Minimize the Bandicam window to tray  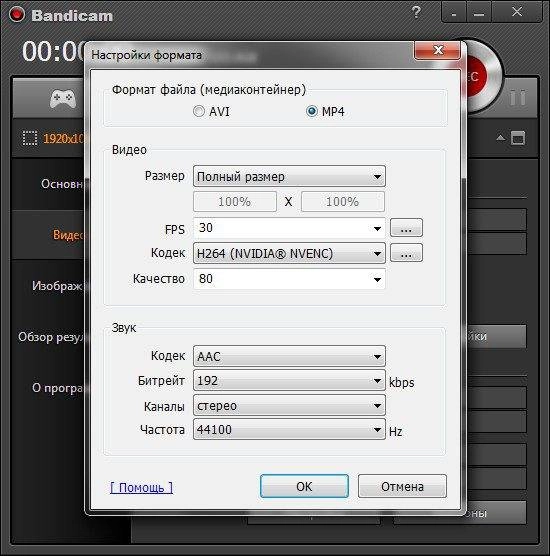point(454,13)
